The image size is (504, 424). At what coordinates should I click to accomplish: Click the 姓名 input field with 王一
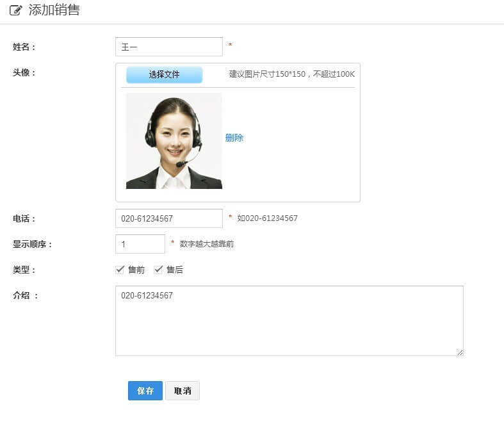coord(169,47)
